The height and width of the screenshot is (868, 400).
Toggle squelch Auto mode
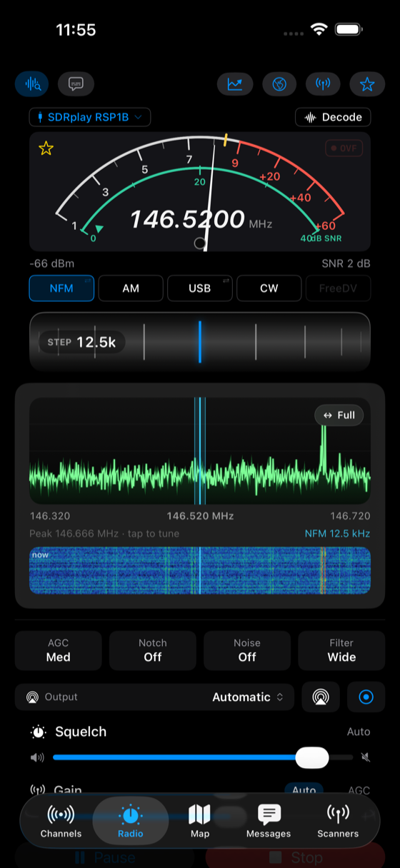click(x=359, y=732)
